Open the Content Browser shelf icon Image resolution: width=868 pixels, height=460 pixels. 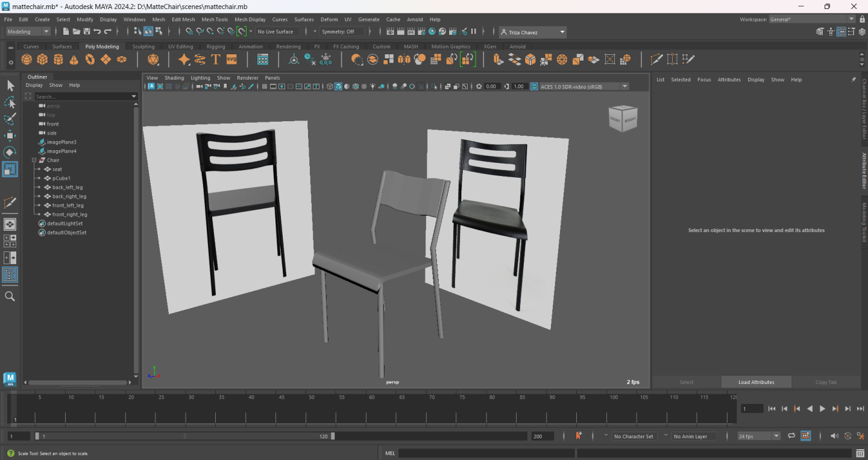click(263, 59)
